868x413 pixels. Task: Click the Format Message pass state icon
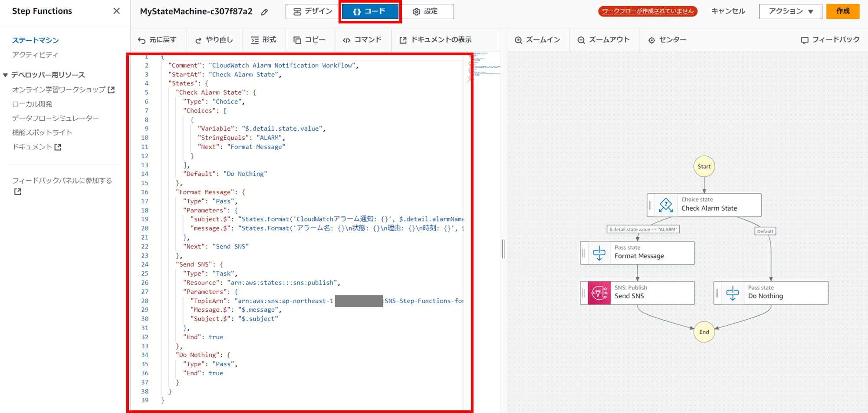pyautogui.click(x=599, y=253)
